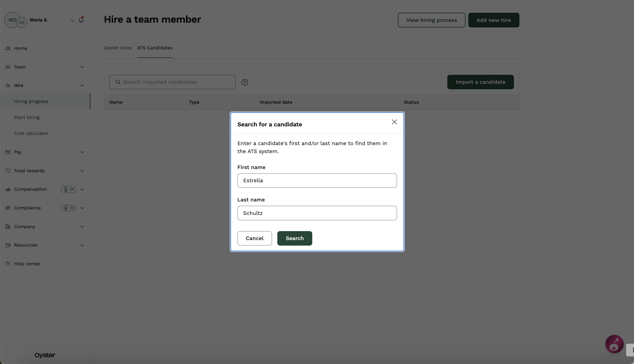Click the Oyster logo in sidebar footer
Image resolution: width=634 pixels, height=364 pixels.
(45, 355)
